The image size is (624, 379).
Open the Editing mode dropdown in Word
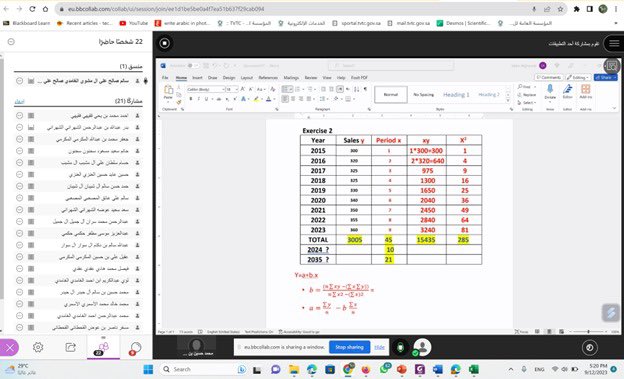tap(578, 77)
